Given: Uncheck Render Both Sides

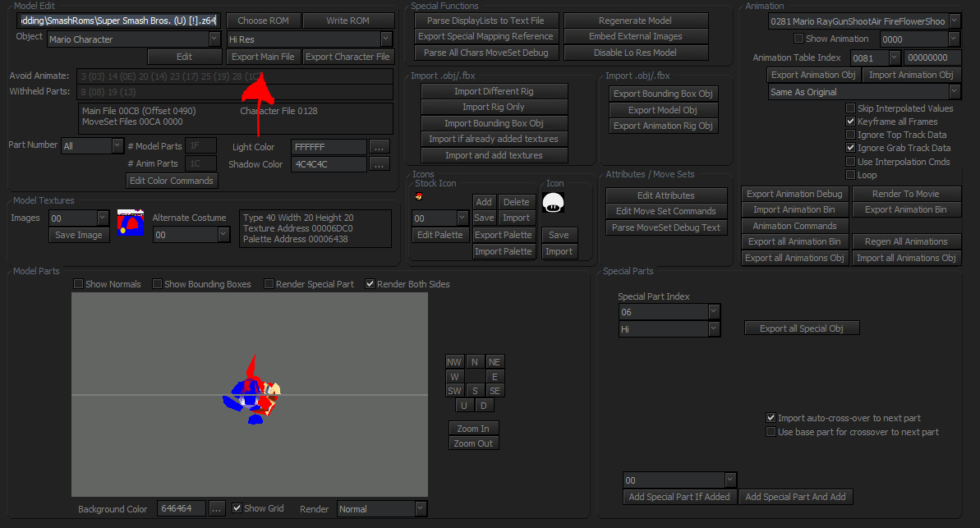Looking at the screenshot, I should [x=370, y=283].
